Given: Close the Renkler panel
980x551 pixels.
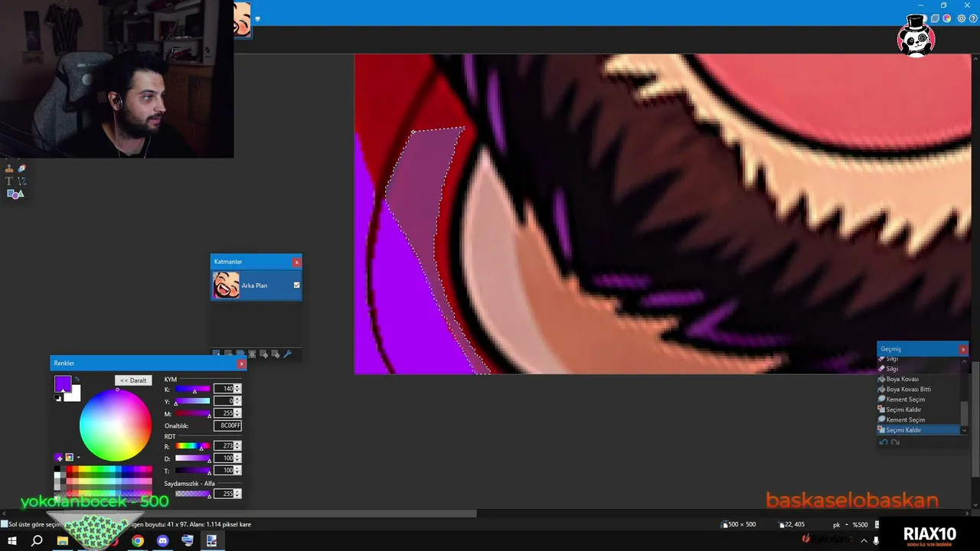Looking at the screenshot, I should click(241, 364).
